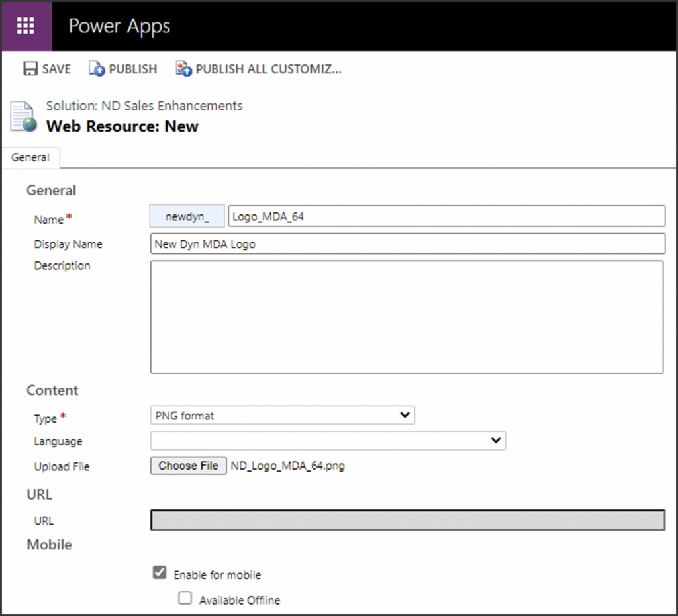
Task: Click the Mobile section heading
Action: pyautogui.click(x=49, y=545)
